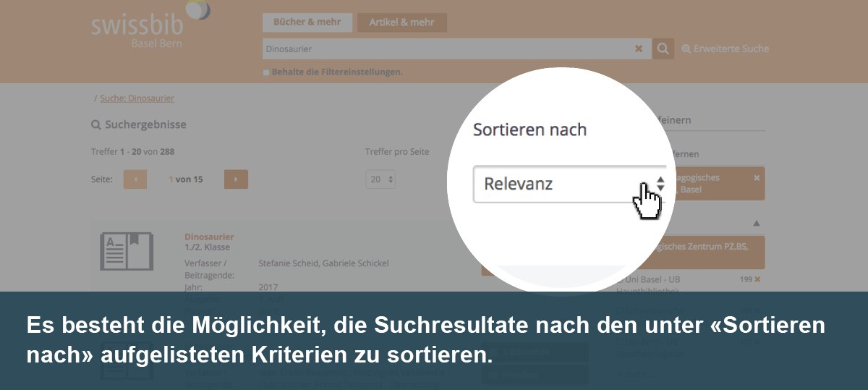Image resolution: width=868 pixels, height=390 pixels.
Task: Open the 'Treffer pro Seite' dropdown
Action: click(x=380, y=179)
